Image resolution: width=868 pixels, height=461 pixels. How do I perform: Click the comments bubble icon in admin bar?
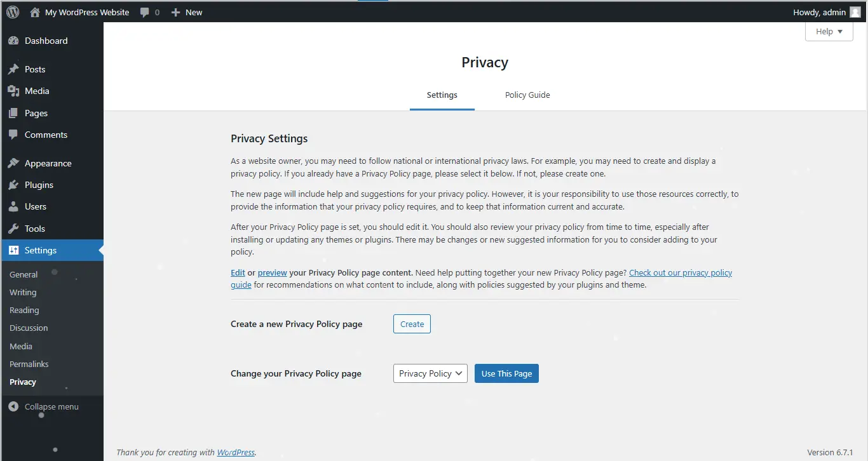(144, 12)
